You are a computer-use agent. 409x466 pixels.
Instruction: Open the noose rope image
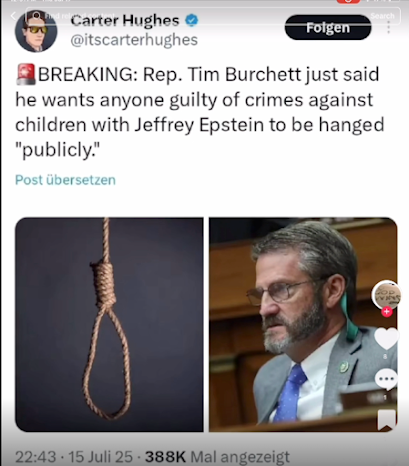109,324
